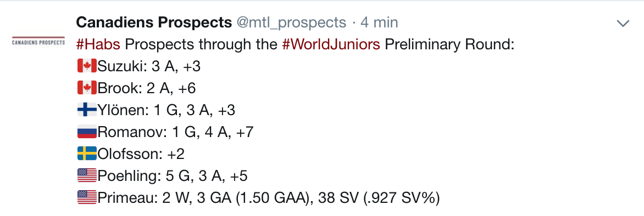Click the Canadian flag beside Suzuki
This screenshot has height=216, width=644.
click(x=87, y=66)
